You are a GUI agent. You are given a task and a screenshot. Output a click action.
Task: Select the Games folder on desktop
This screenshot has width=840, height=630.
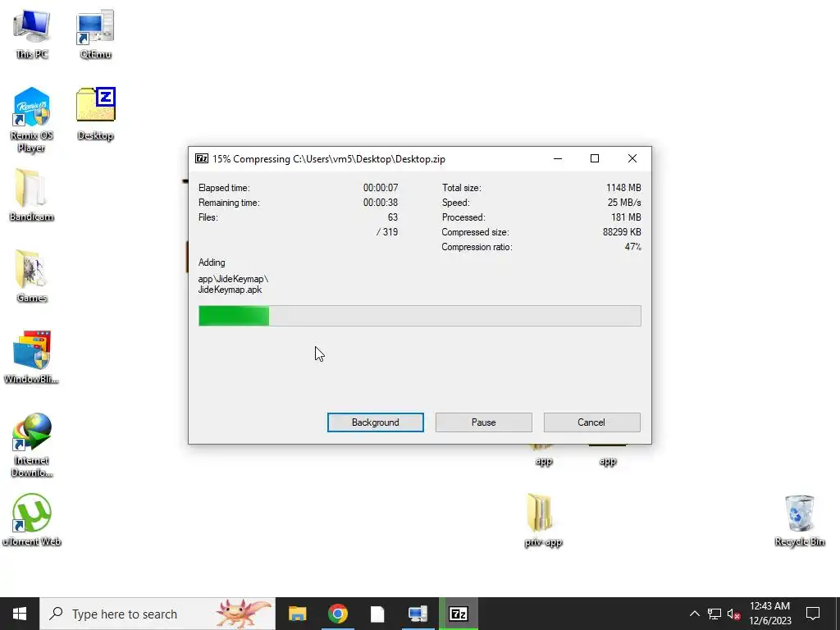[x=32, y=276]
